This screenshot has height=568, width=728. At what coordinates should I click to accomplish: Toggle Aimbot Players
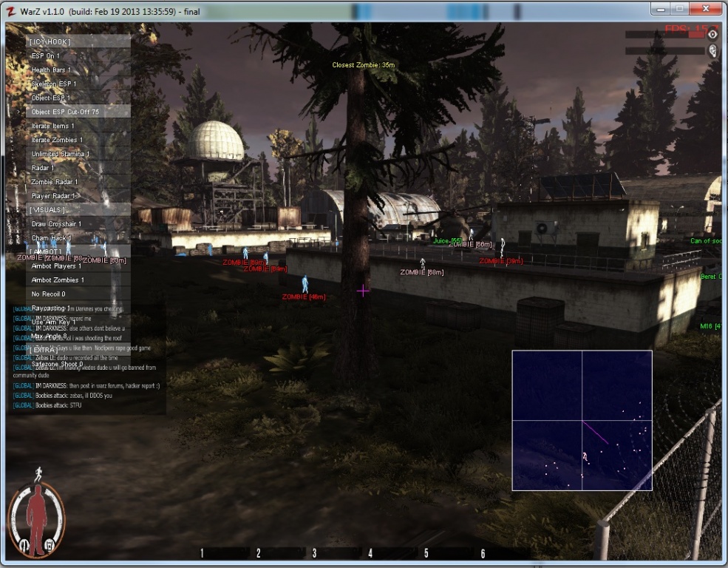78,266
